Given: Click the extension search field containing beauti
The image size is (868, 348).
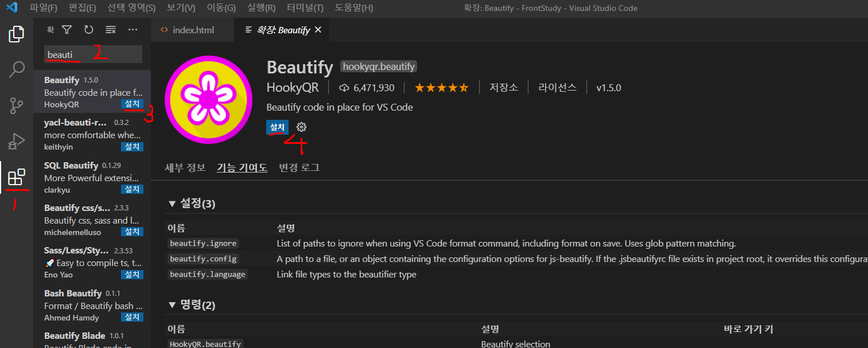Looking at the screenshot, I should coord(93,54).
